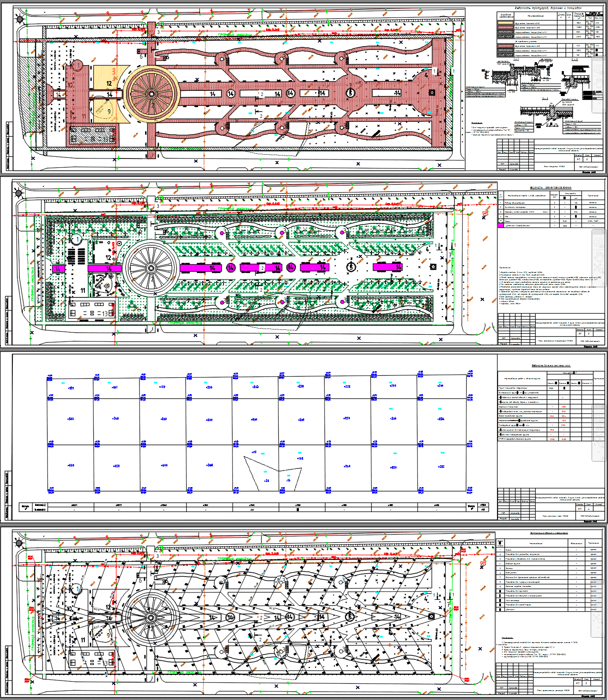Click the wheel-shaped plaza on the first sheet
608x700 pixels.
(x=151, y=93)
